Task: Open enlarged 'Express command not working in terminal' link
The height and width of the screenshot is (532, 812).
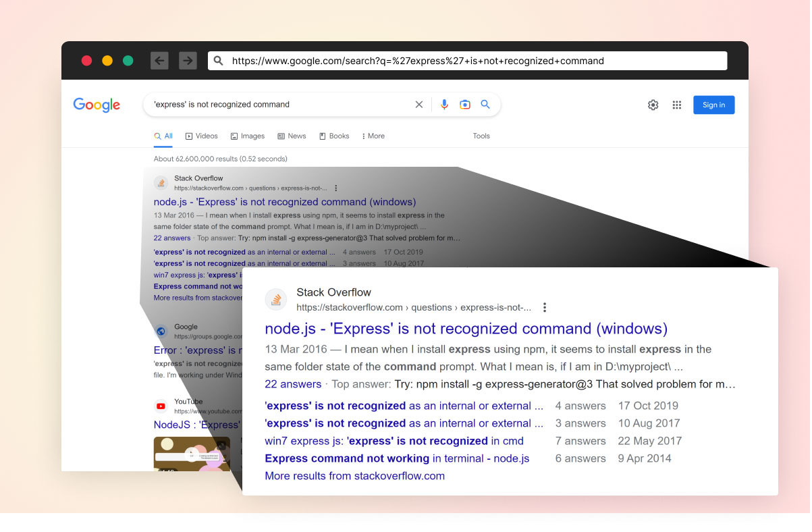Action: 397,458
